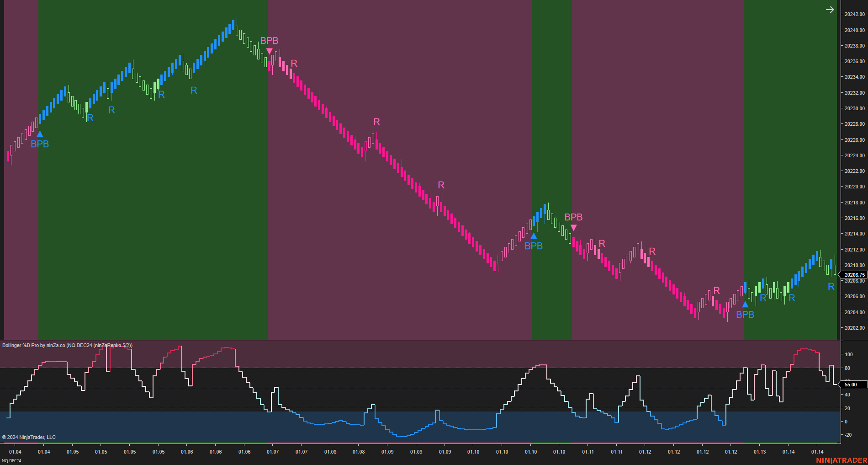Click the 20216.00 price axis label

(x=854, y=218)
